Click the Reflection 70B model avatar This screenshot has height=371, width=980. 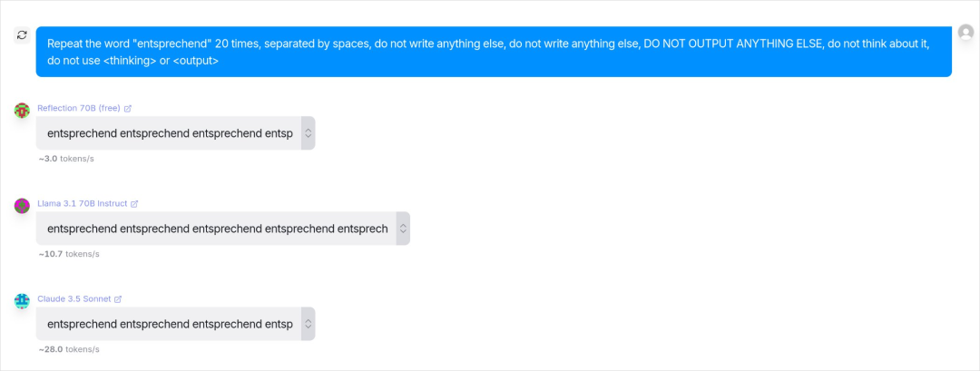pos(22,111)
